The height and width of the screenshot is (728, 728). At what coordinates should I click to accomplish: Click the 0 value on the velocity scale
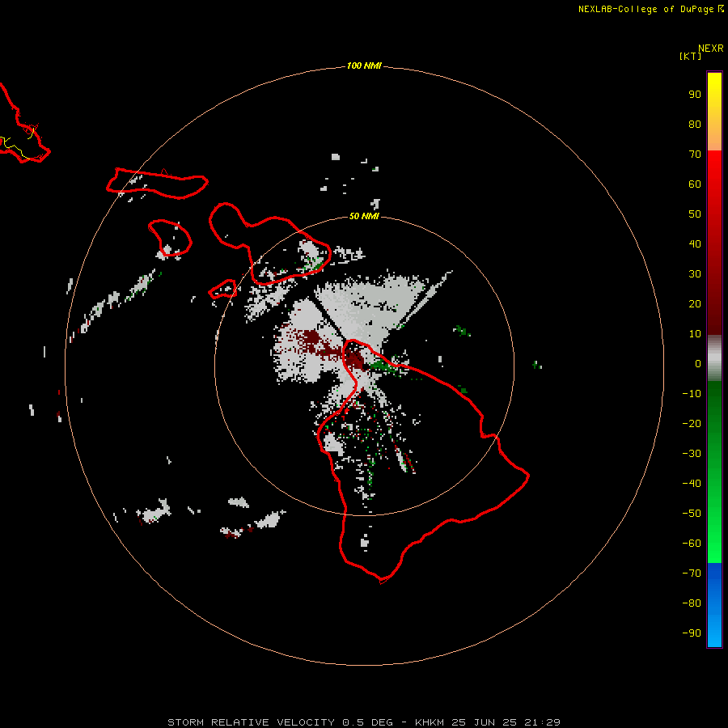point(698,364)
